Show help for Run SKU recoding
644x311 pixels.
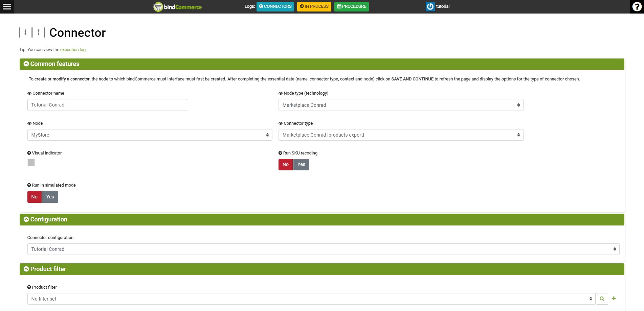click(x=280, y=153)
